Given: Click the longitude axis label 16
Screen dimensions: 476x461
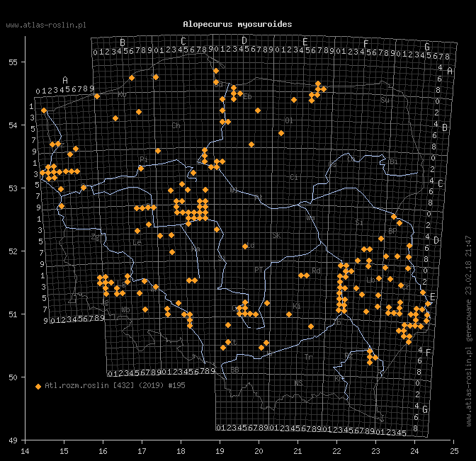Looking at the screenshot, I should tap(103, 451).
